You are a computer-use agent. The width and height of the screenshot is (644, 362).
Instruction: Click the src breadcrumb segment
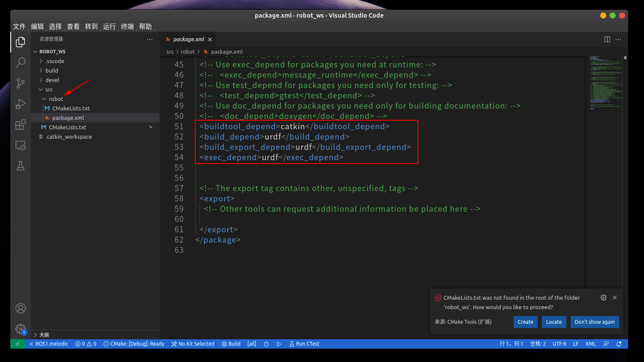[x=170, y=52]
